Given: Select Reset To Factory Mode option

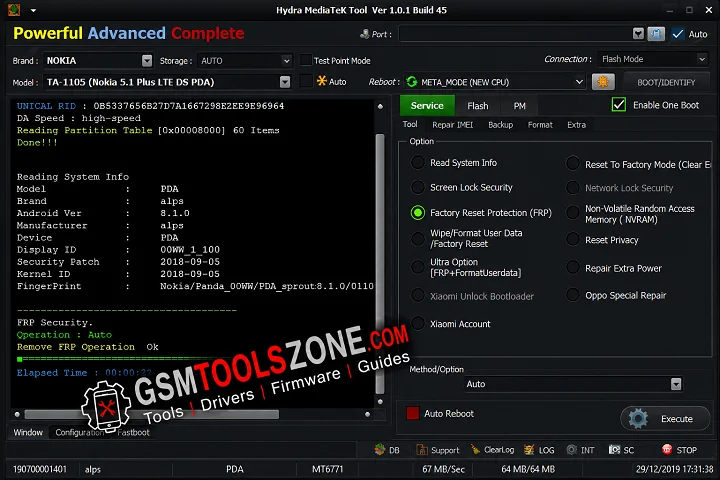Looking at the screenshot, I should click(573, 163).
